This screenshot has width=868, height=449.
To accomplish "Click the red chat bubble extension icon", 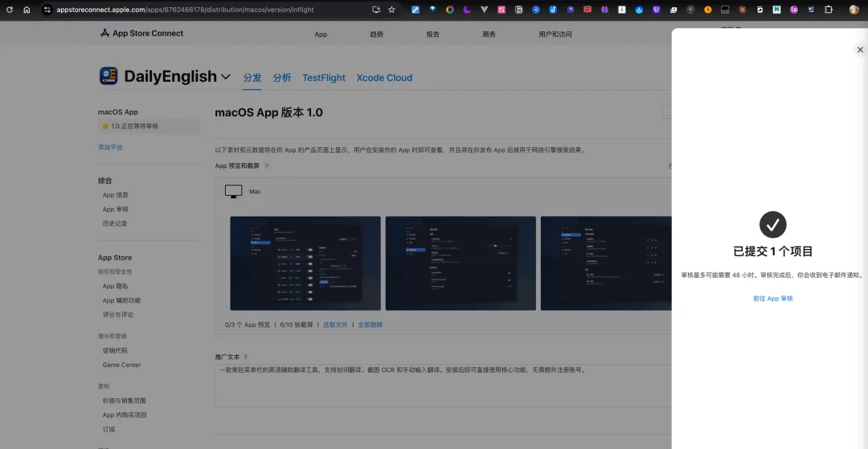I will pyautogui.click(x=588, y=10).
